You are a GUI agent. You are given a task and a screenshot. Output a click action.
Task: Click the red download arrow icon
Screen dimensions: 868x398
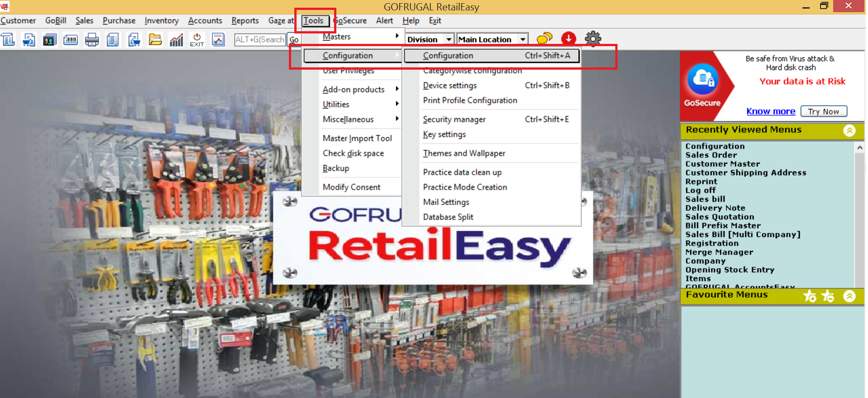coord(569,39)
